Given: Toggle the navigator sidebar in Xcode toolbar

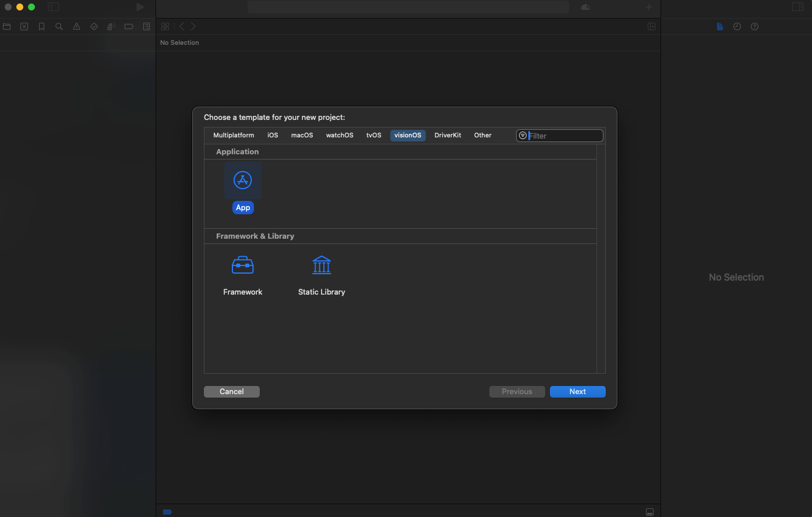Looking at the screenshot, I should (x=53, y=7).
